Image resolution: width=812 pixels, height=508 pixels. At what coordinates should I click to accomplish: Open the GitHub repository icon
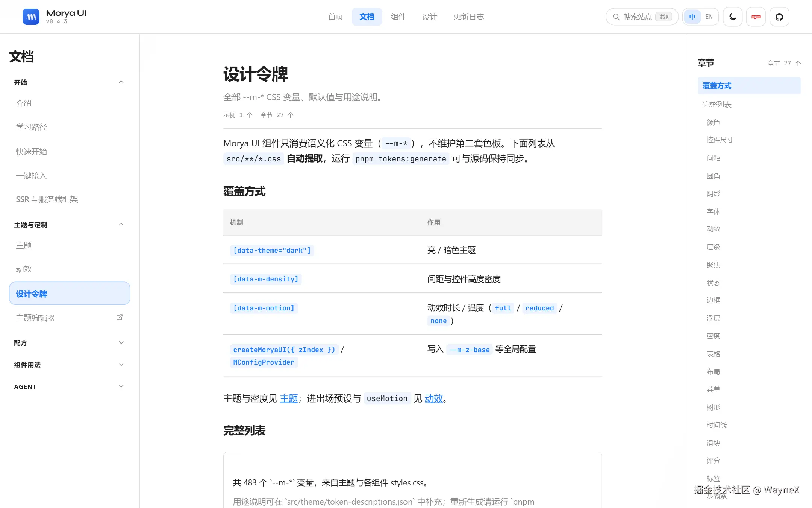click(779, 17)
